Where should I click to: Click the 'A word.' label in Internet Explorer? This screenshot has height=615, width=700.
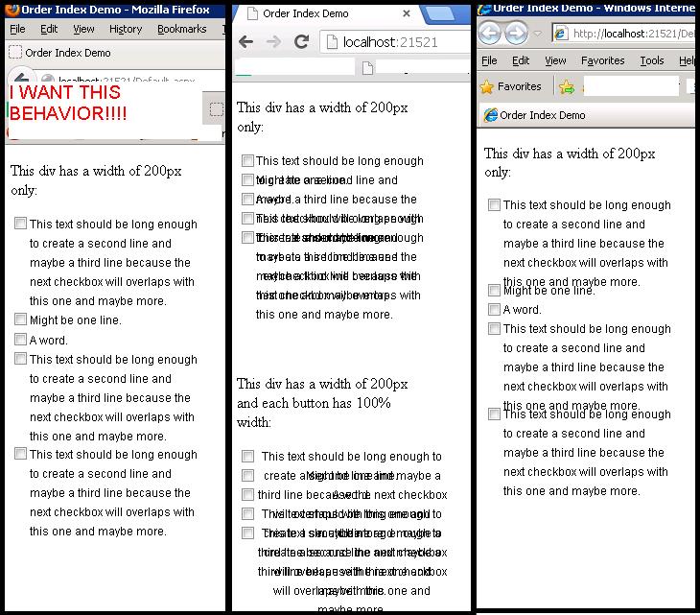pyautogui.click(x=522, y=310)
